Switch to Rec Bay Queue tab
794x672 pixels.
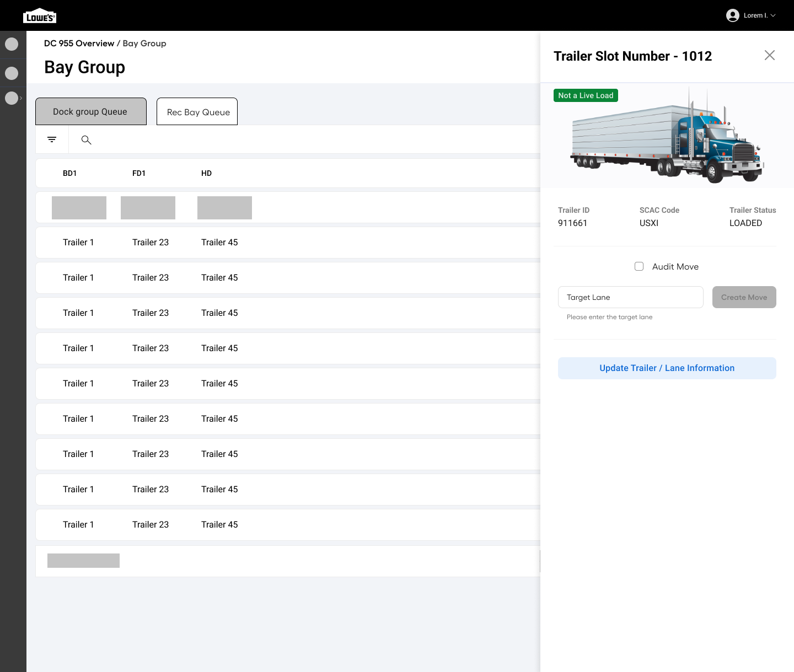point(197,112)
